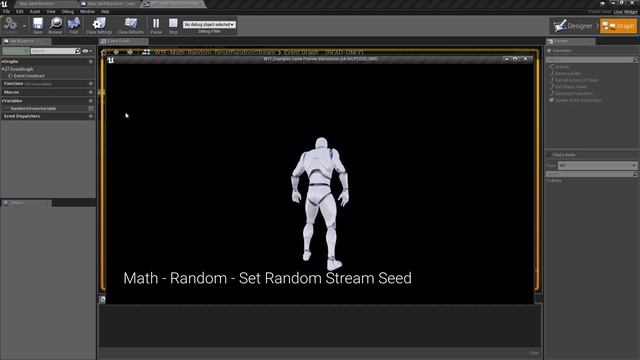Focus the Palette favorites search field
Image resolution: width=640 pixels, height=360 pixels.
coord(591,60)
